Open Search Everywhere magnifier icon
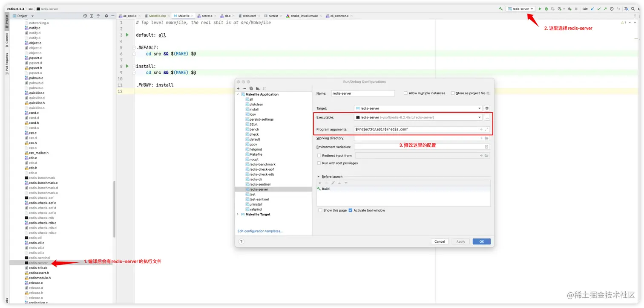 click(x=633, y=9)
